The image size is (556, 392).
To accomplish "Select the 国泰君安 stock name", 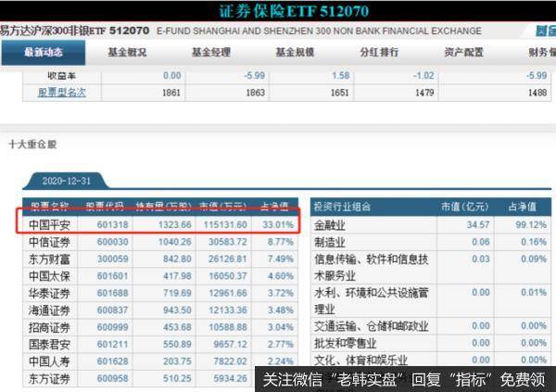I will 49,344.
